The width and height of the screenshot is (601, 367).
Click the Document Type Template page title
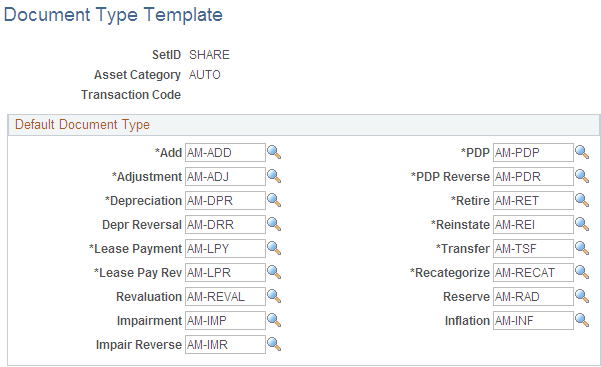point(113,15)
